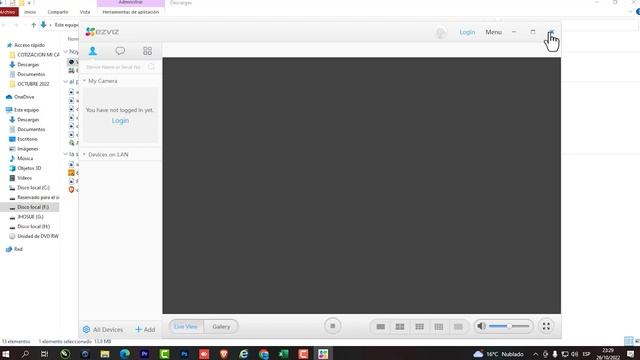Screen dimensions: 640x360
Task: Open the 16°C Nublado weather widget
Action: [x=498, y=354]
